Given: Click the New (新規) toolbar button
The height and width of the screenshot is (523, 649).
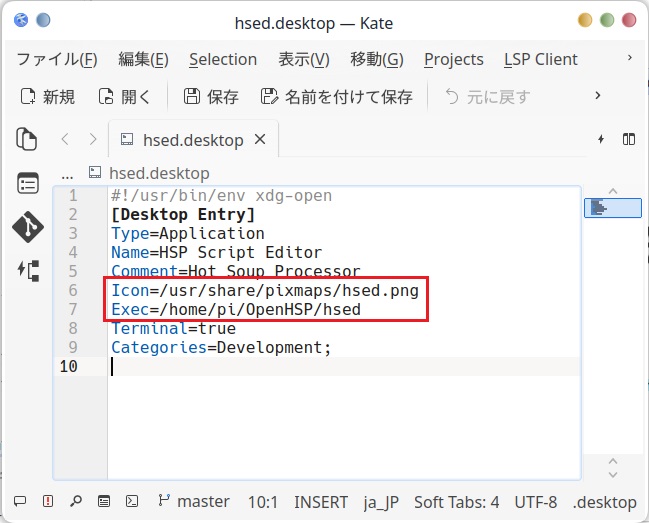Looking at the screenshot, I should pos(48,97).
